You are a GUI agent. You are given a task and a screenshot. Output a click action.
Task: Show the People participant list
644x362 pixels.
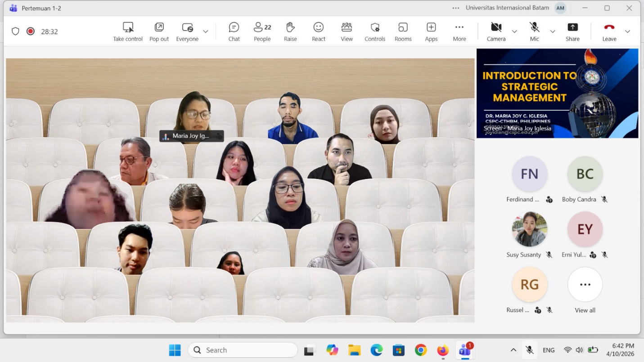point(262,31)
